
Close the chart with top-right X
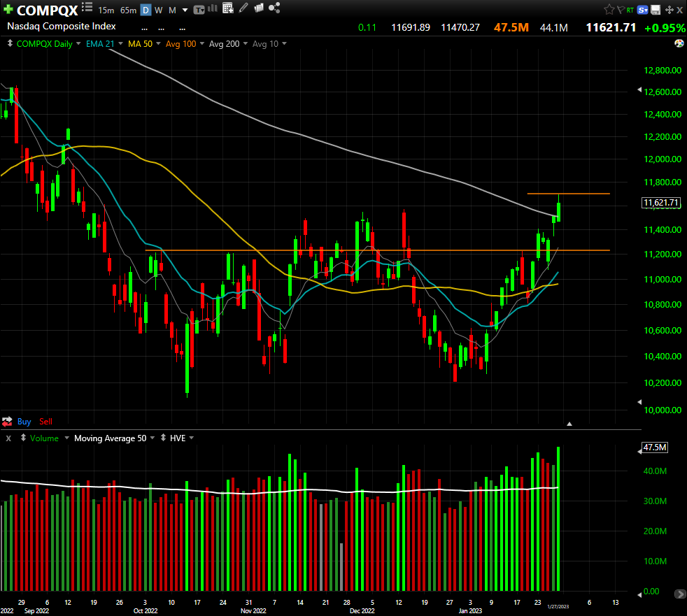[x=679, y=10]
